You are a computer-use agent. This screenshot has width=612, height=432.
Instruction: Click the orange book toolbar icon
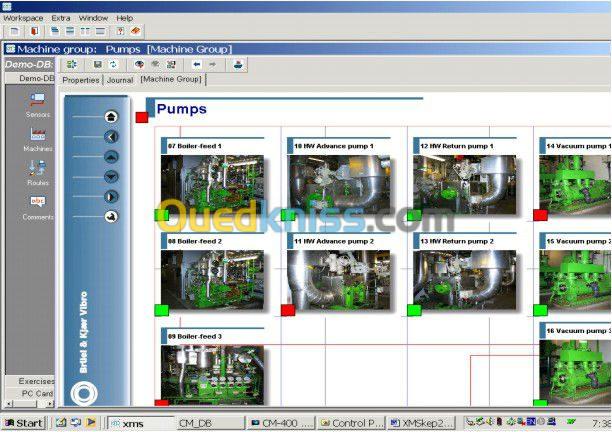coord(135,31)
